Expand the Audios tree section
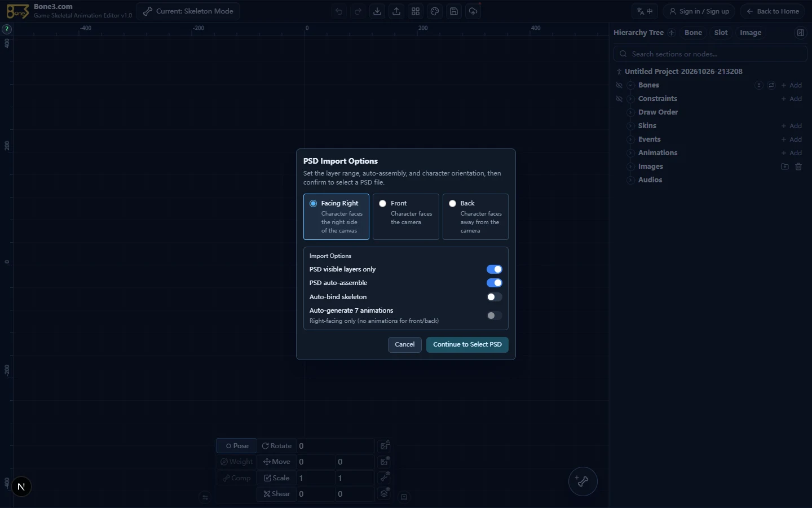 [x=630, y=180]
